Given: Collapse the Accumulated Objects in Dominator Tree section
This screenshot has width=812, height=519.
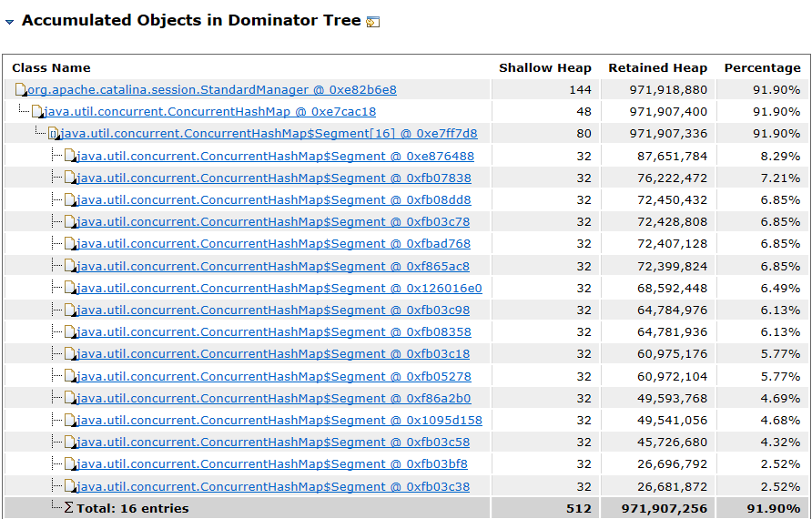Looking at the screenshot, I should pyautogui.click(x=9, y=22).
